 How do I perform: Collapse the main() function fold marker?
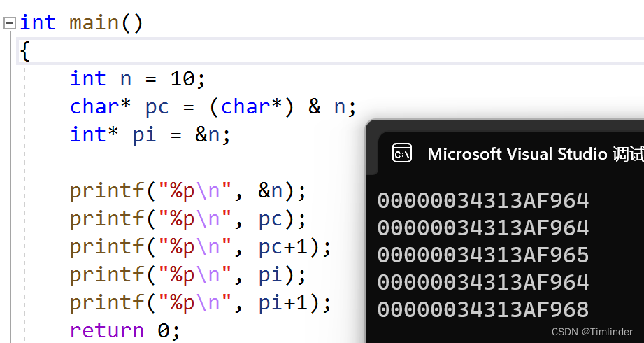(x=10, y=23)
